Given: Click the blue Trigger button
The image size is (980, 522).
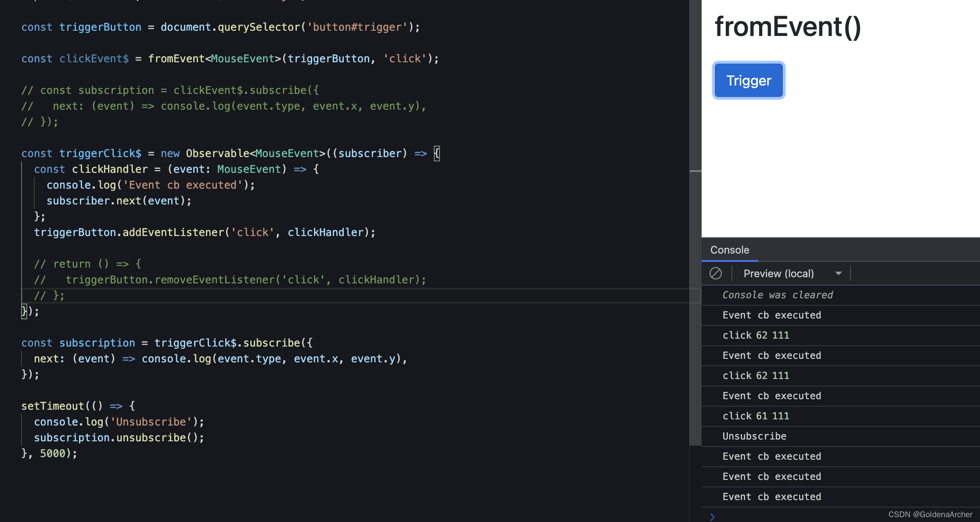Looking at the screenshot, I should coord(748,81).
